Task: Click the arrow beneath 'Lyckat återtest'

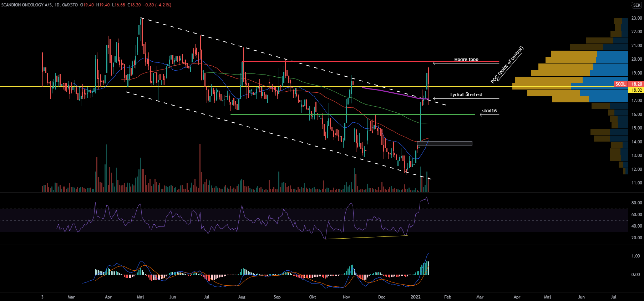Action: 466,98
